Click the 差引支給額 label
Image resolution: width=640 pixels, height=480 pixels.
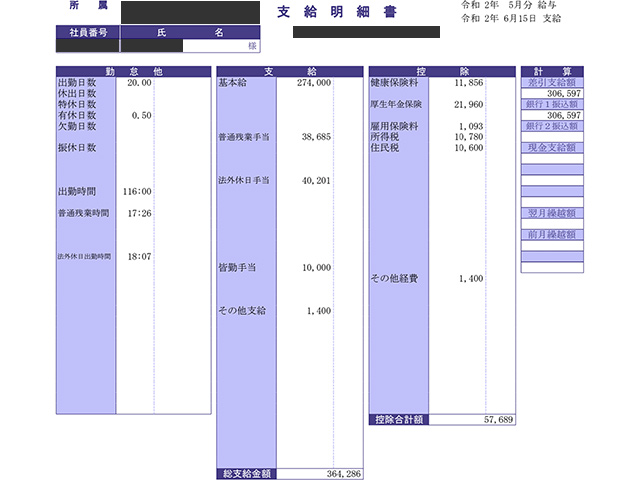tap(552, 82)
